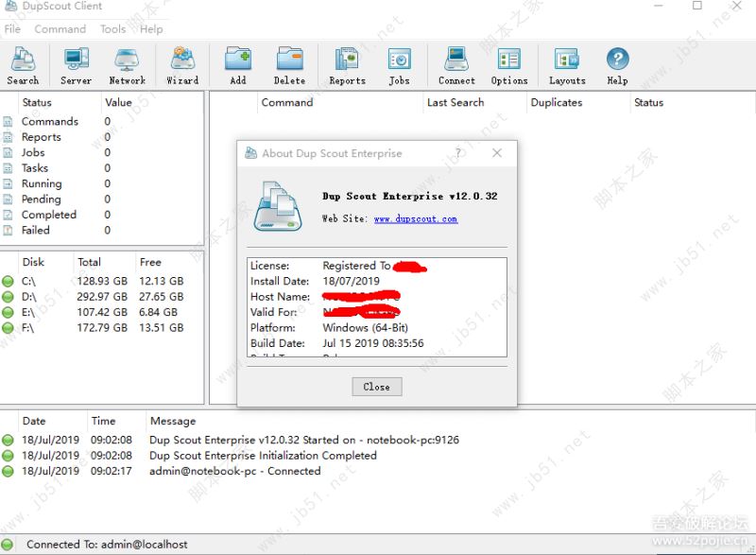Viewport: 756px width, 555px height.
Task: Click the Add command icon
Action: tap(238, 65)
